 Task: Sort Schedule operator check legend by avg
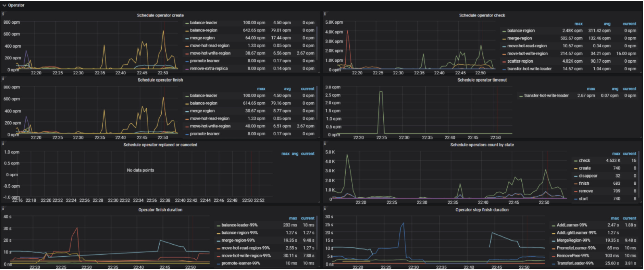tap(607, 24)
